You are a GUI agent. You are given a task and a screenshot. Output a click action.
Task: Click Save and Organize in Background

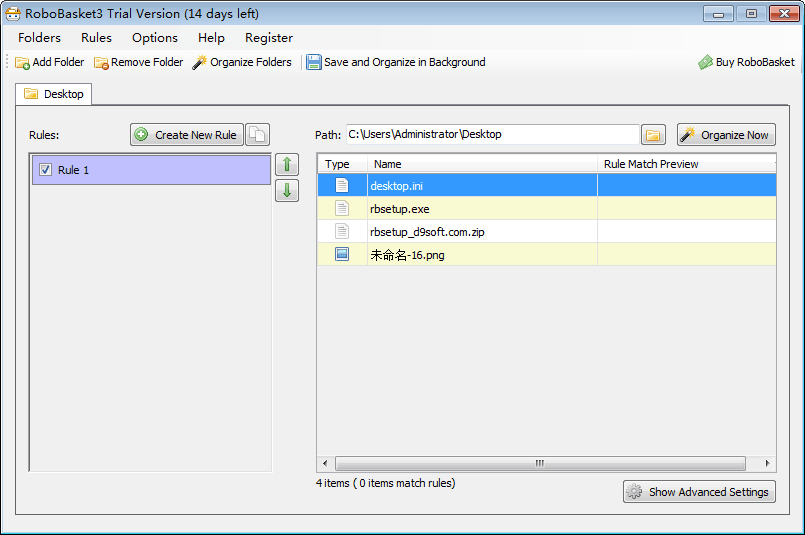396,62
